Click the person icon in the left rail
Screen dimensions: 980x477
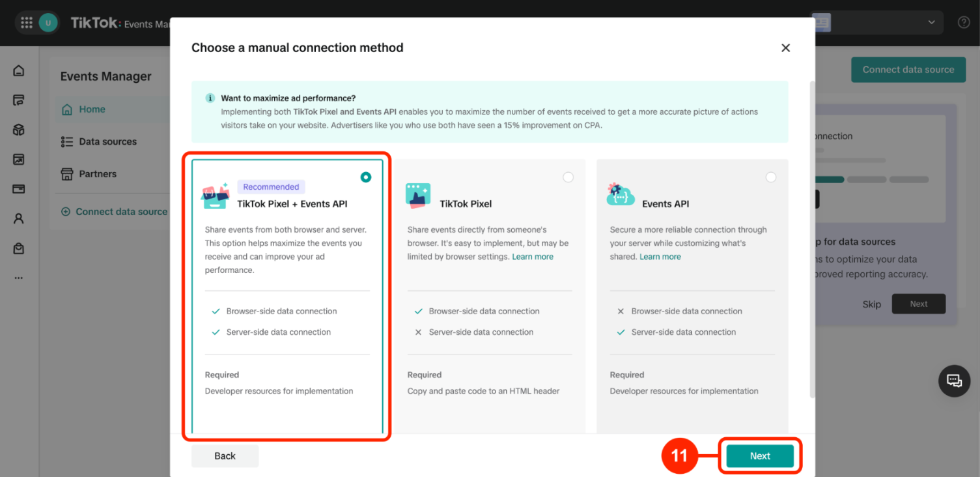point(19,219)
